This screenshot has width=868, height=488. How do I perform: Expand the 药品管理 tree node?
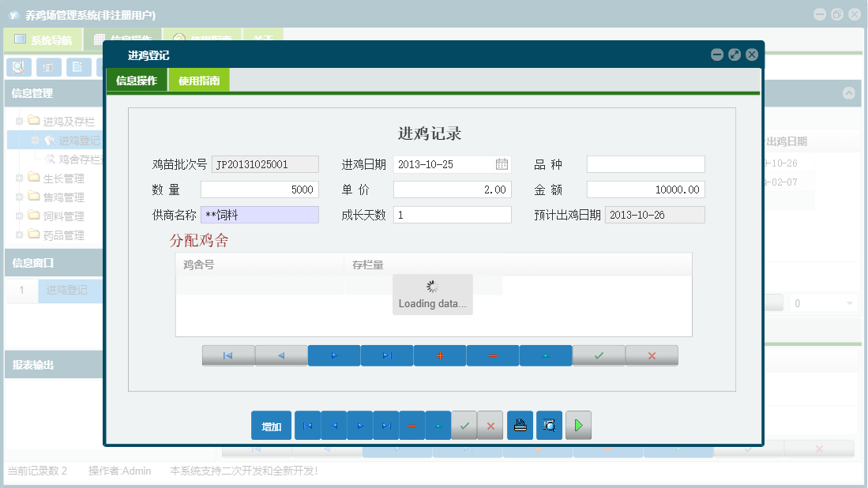[x=18, y=235]
